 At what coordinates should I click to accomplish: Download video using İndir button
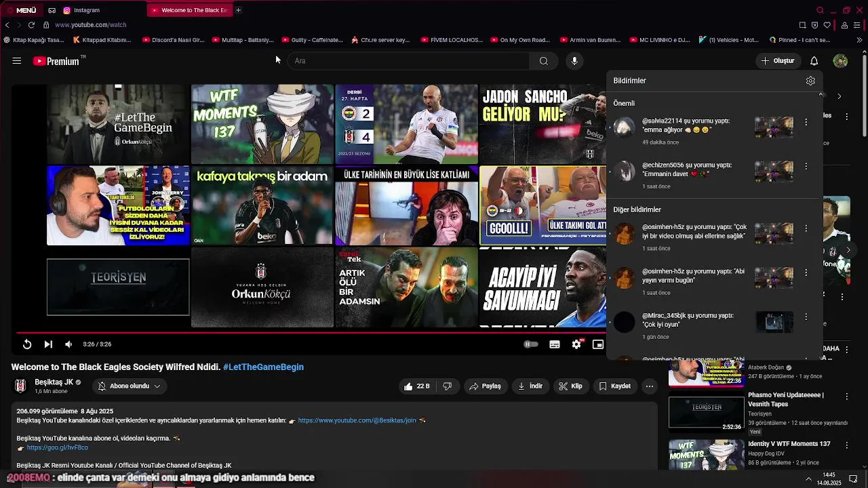pyautogui.click(x=530, y=386)
